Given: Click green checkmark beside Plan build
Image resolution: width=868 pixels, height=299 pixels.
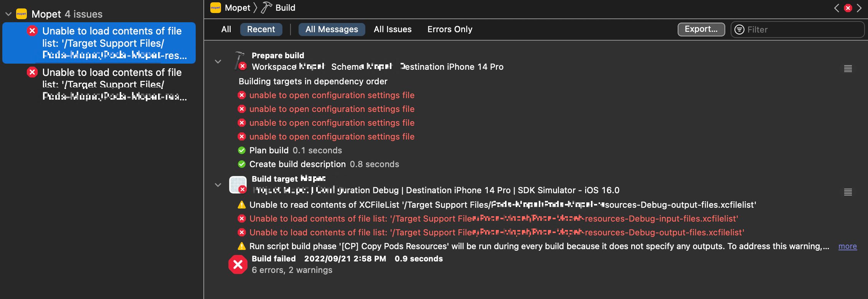Looking at the screenshot, I should [x=242, y=150].
